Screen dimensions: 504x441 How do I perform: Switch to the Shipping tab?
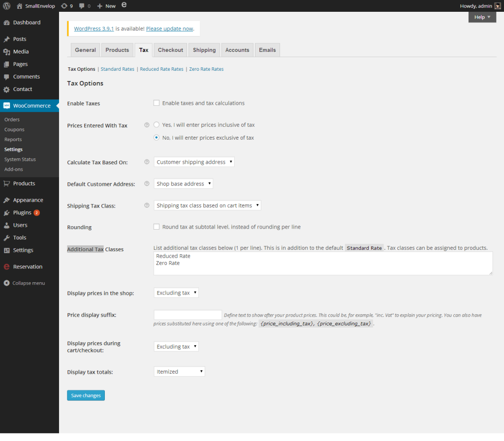click(204, 50)
